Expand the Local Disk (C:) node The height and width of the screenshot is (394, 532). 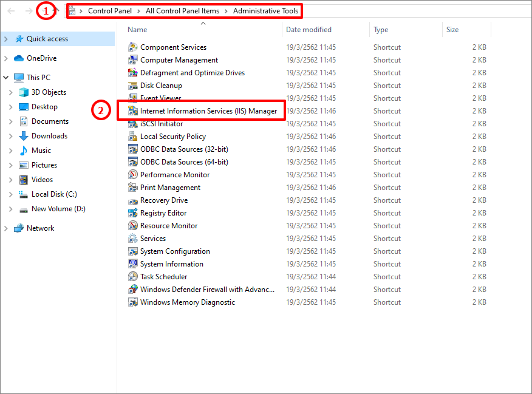tap(10, 194)
